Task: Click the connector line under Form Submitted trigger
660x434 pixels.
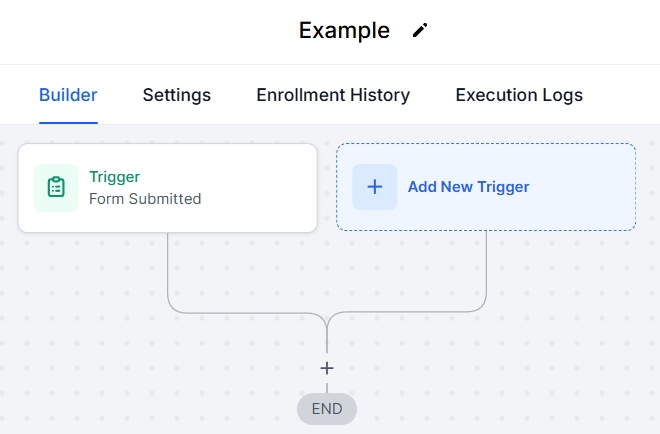Action: (168, 265)
